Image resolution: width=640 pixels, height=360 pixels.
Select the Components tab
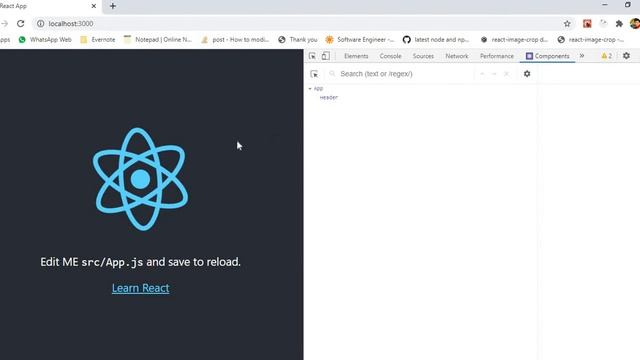(x=547, y=56)
